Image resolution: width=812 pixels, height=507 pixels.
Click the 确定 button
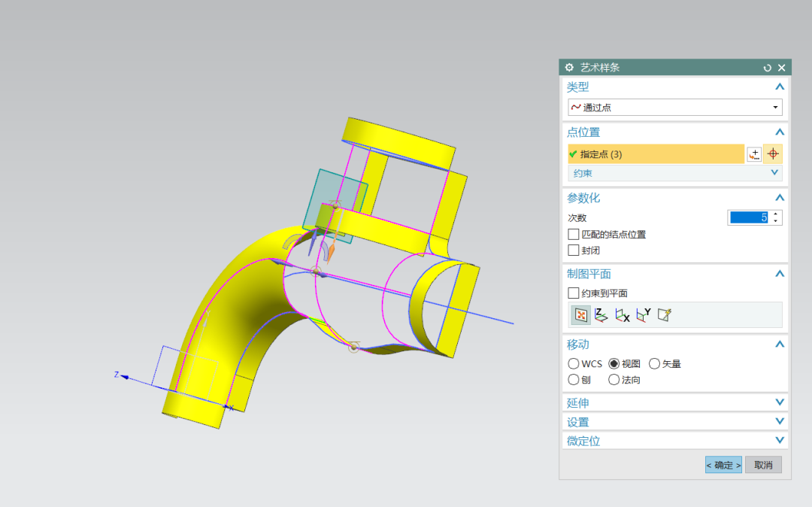723,465
